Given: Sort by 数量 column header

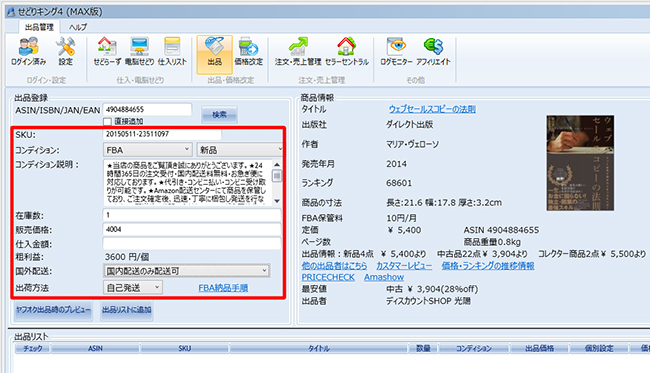Looking at the screenshot, I should [423, 349].
